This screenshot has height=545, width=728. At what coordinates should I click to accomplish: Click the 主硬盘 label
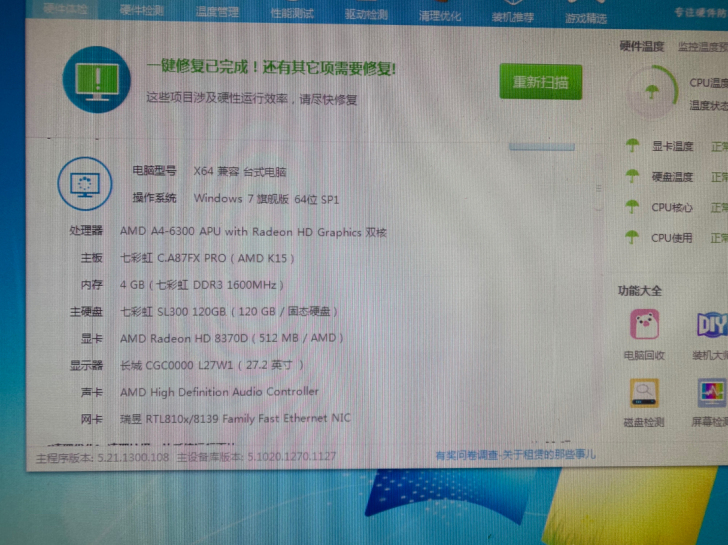point(86,311)
